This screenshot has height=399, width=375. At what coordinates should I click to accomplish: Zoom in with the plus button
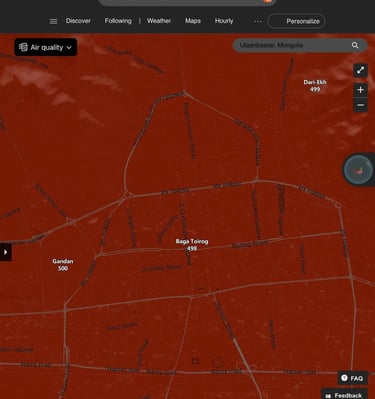(360, 90)
